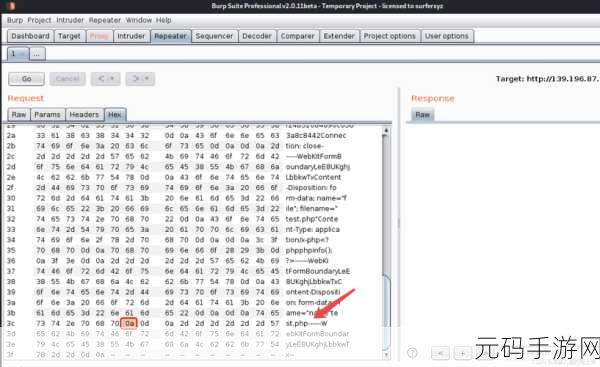The width and height of the screenshot is (600, 367).
Task: Send the request with Go
Action: [x=26, y=79]
